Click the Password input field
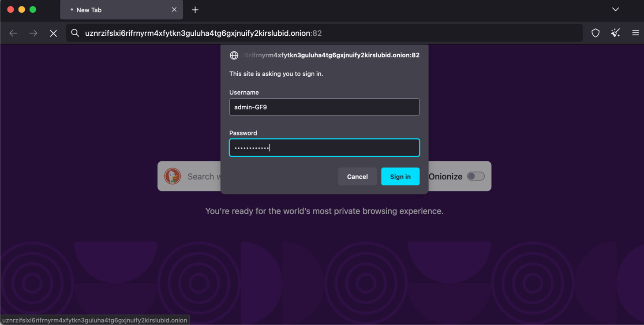 coord(324,148)
